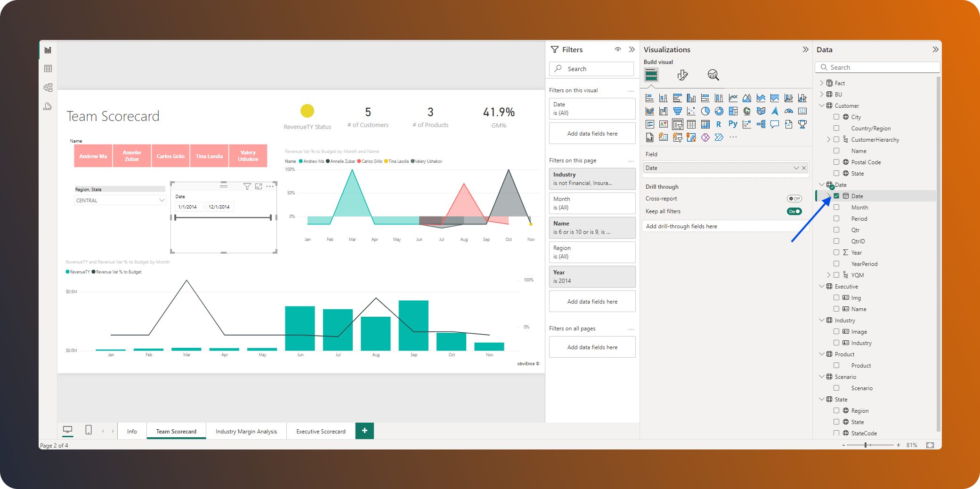
Task: Open the DAX query view
Action: pos(48,106)
